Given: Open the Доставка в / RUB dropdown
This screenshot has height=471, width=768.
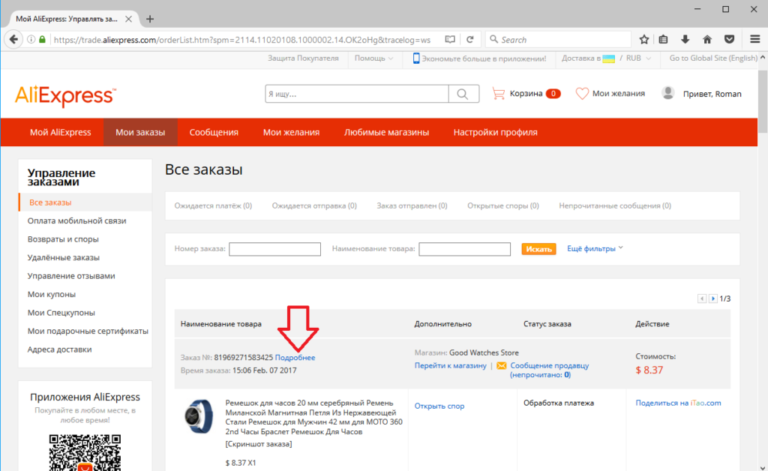Looking at the screenshot, I should pos(606,58).
